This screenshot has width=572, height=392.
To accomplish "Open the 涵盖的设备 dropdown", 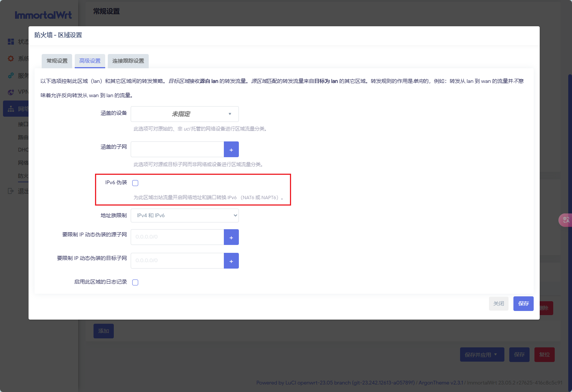I will pyautogui.click(x=184, y=114).
